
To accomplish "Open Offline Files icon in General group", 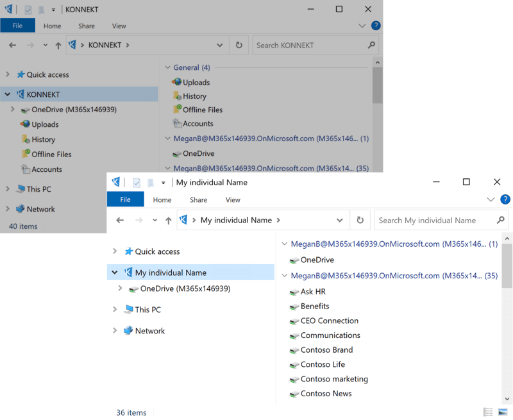I will 177,109.
